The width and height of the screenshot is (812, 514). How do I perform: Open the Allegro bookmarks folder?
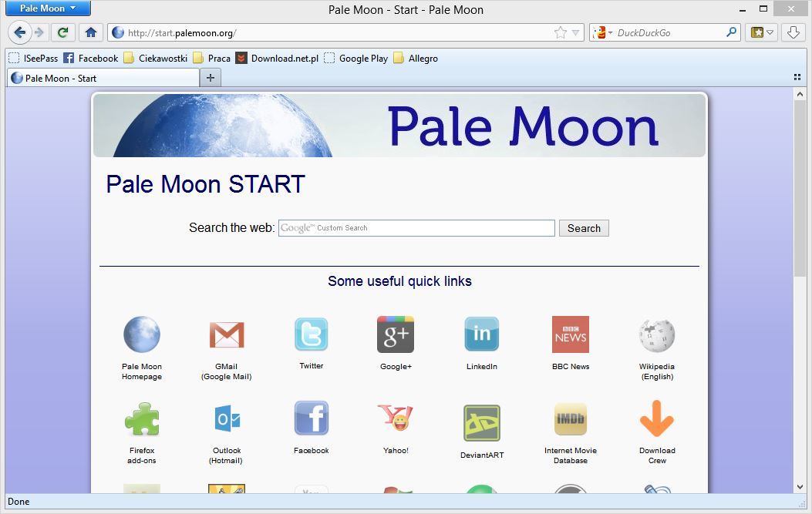tap(416, 59)
